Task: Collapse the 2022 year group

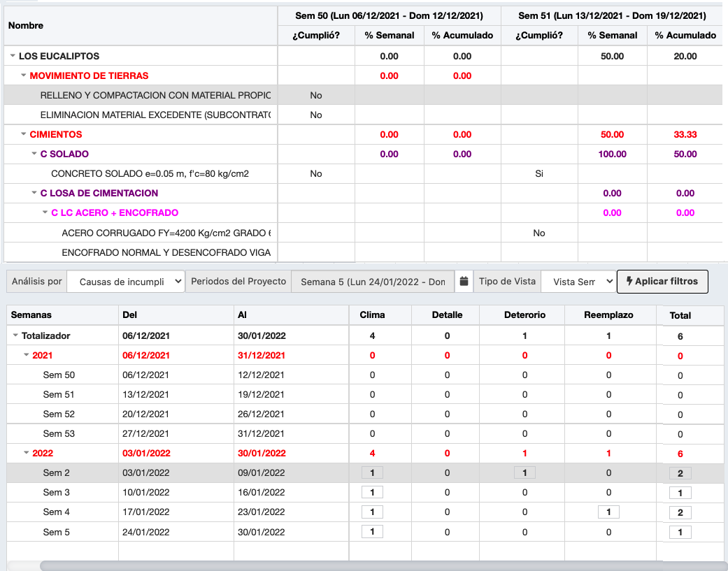Action: point(26,453)
